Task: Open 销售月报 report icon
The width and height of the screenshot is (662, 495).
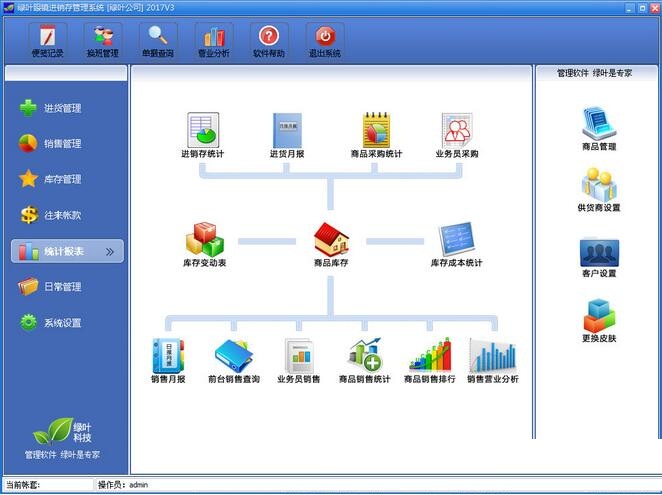Action: pyautogui.click(x=168, y=361)
